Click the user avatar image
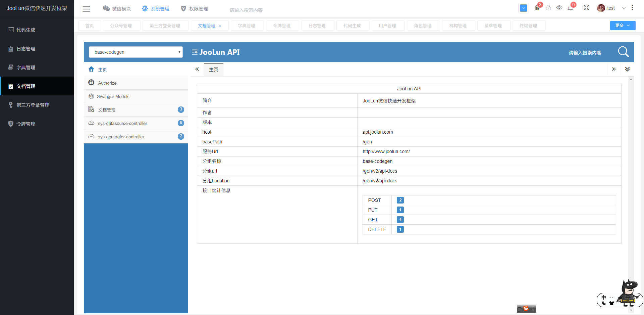 point(601,8)
